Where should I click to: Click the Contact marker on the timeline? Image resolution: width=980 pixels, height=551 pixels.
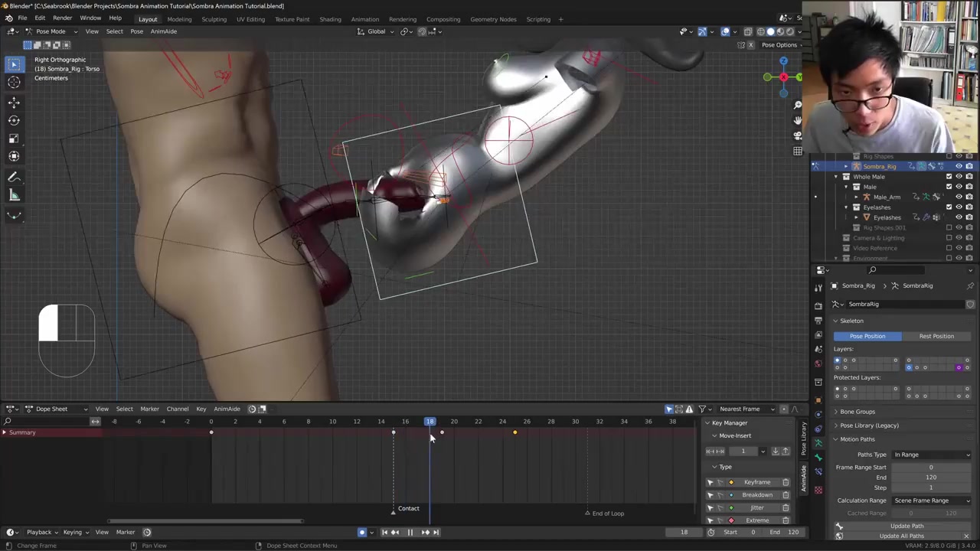tap(394, 509)
